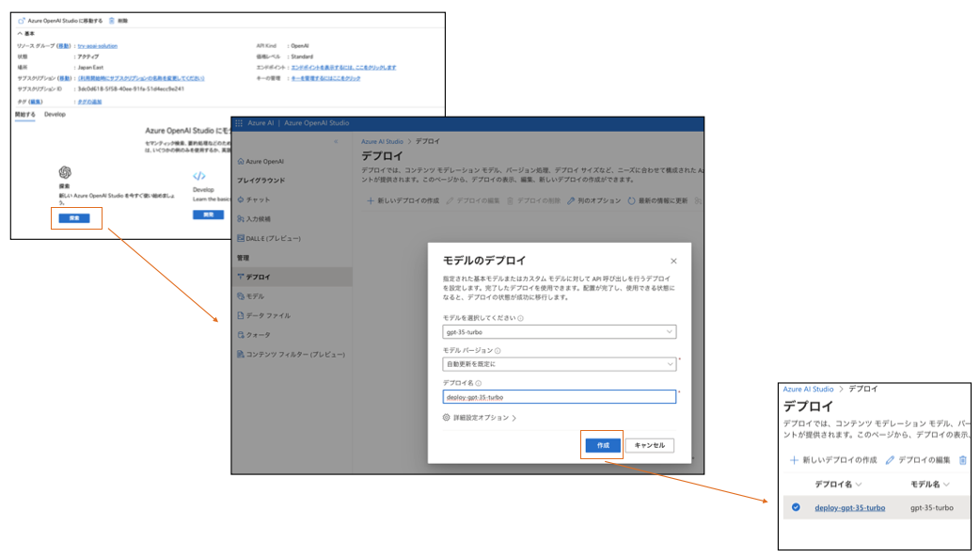Screen dimensions: 980x558
Task: Sort by デプロイ名 column header
Action: [838, 485]
